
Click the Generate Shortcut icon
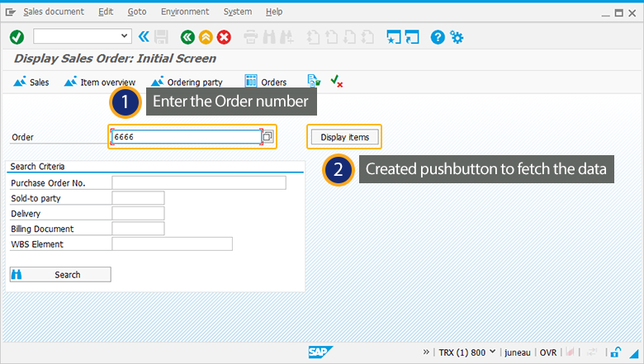412,37
